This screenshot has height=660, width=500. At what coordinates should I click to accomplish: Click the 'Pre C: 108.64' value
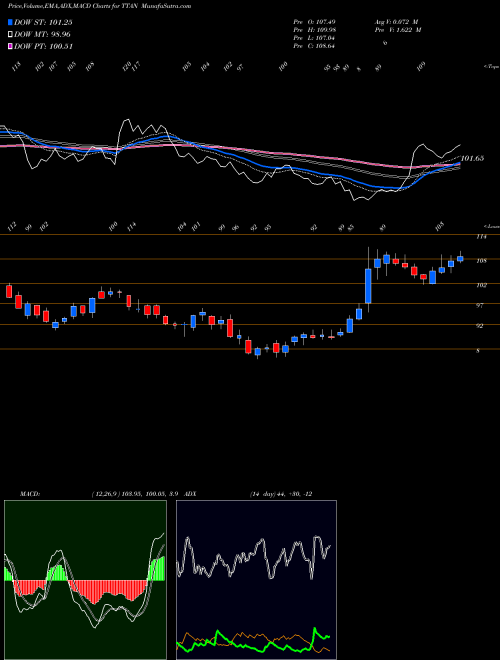(x=314, y=46)
